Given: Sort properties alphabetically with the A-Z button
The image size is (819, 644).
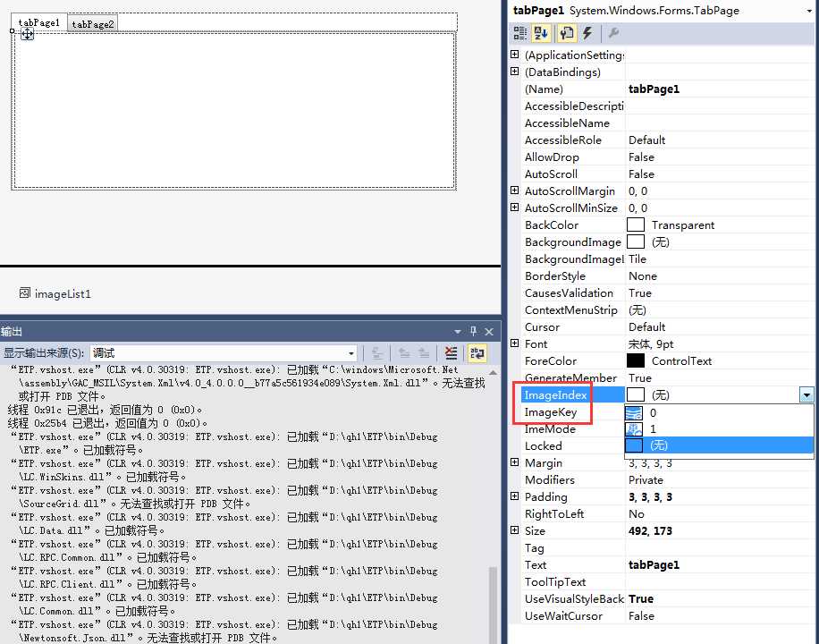Looking at the screenshot, I should point(541,33).
